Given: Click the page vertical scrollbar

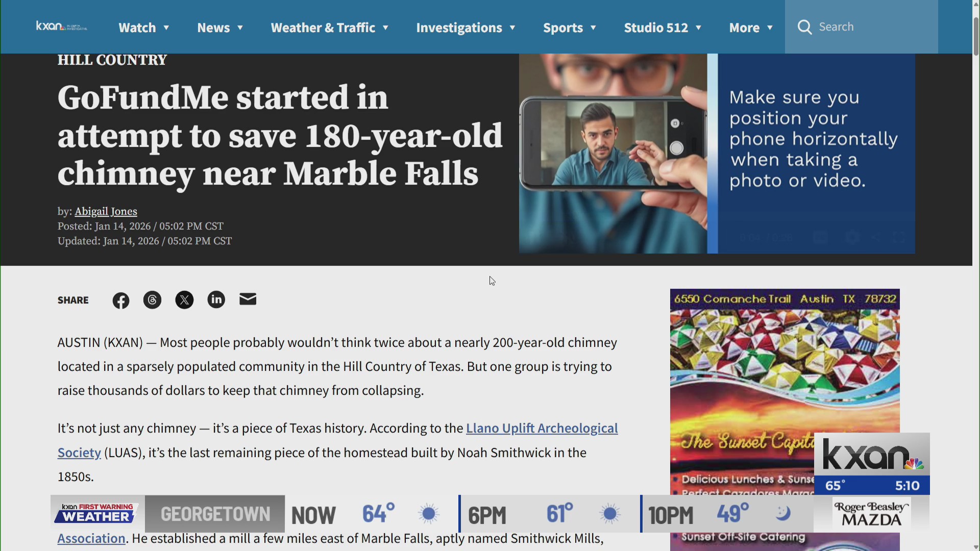Looking at the screenshot, I should pos(976,36).
